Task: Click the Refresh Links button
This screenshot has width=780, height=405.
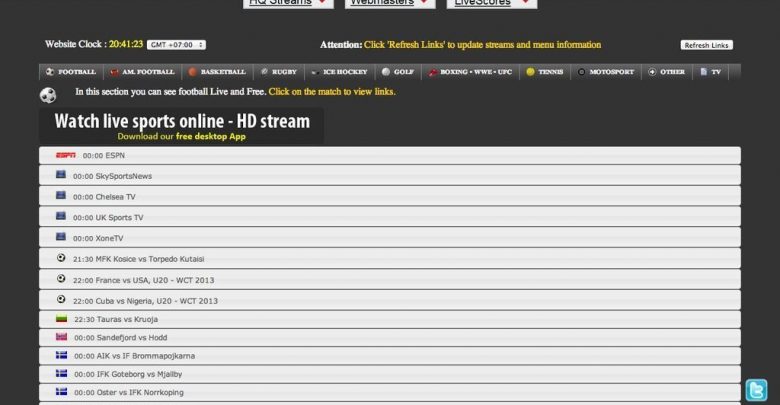Action: tap(706, 45)
